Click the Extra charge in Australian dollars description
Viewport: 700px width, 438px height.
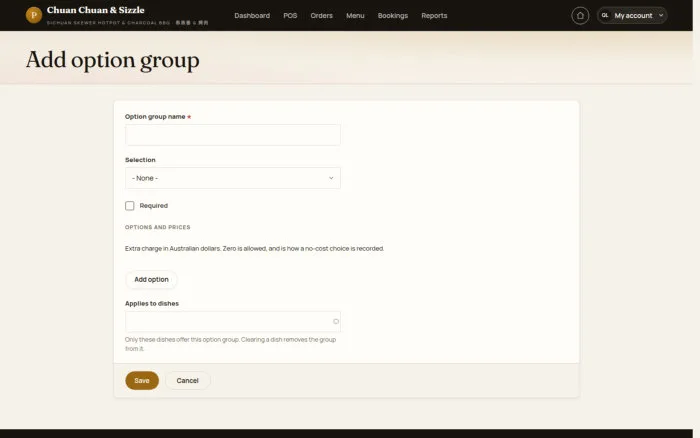[x=254, y=248]
